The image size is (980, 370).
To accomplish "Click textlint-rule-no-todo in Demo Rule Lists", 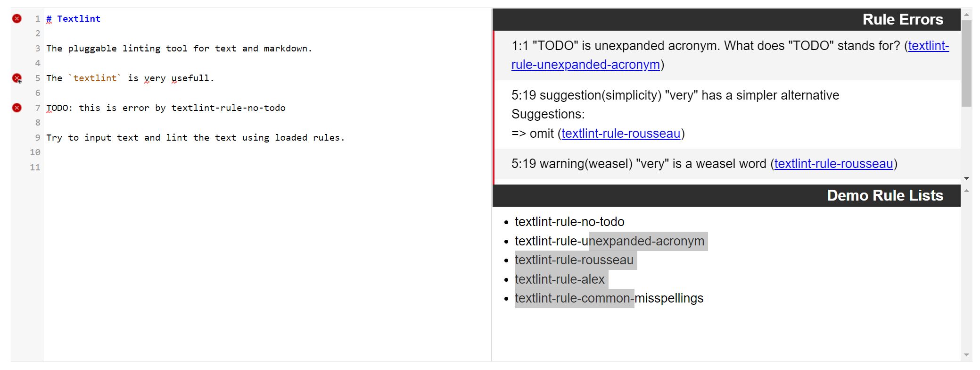I will coord(569,222).
